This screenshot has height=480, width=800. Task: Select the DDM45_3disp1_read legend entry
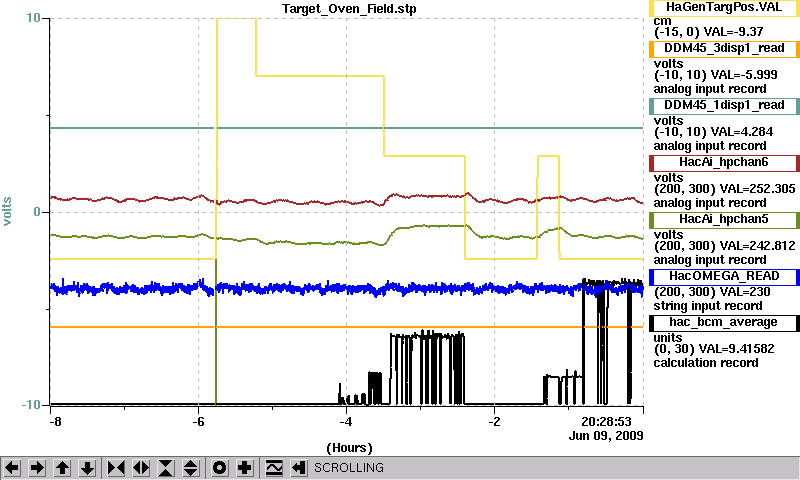coord(724,48)
